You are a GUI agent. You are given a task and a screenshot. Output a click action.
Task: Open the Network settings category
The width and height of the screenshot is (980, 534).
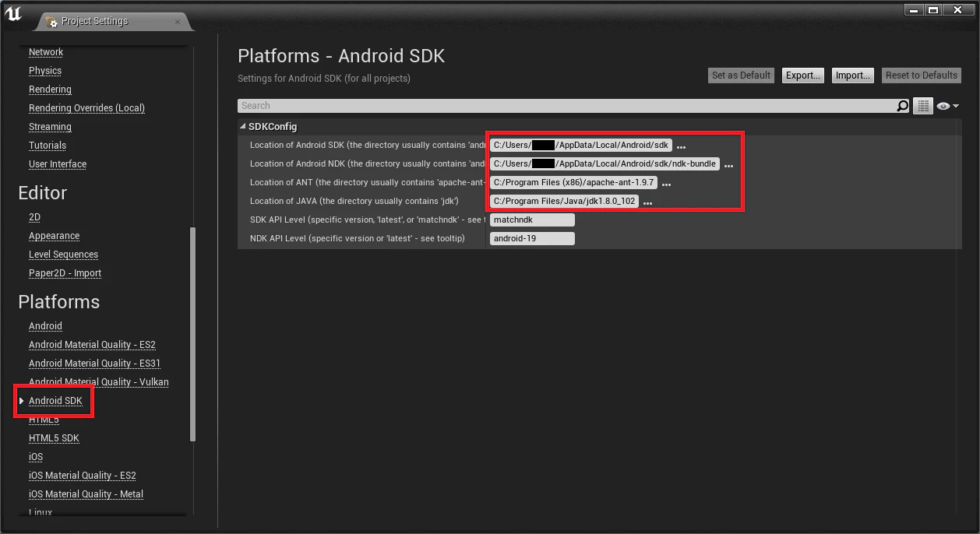coord(46,52)
